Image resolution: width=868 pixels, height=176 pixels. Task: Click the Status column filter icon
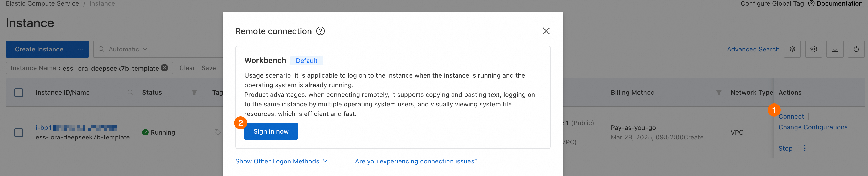click(x=194, y=92)
